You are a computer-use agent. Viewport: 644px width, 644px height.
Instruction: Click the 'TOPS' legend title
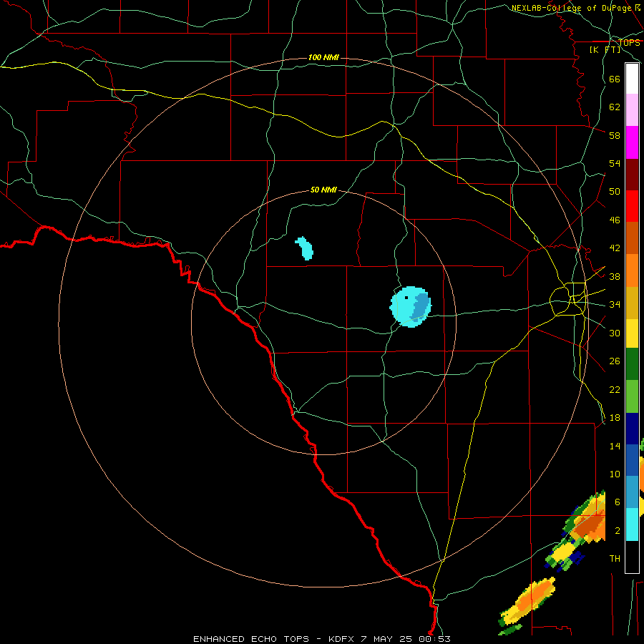[629, 42]
